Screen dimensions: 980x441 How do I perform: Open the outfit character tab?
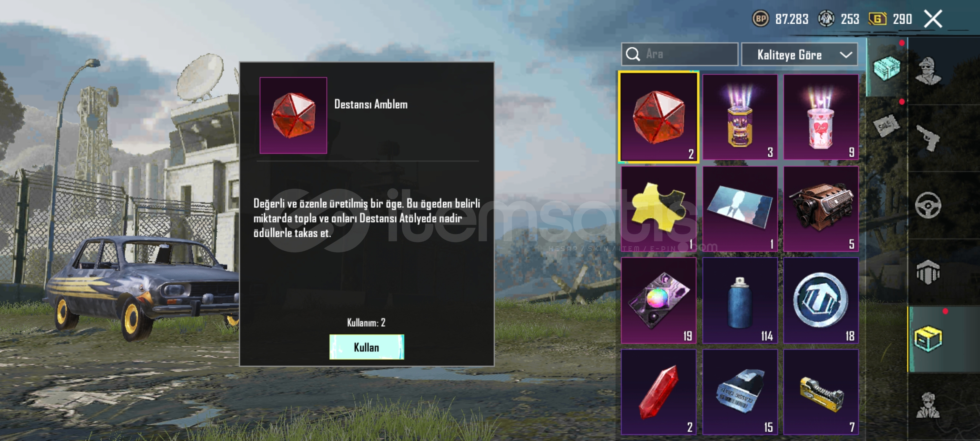(928, 70)
